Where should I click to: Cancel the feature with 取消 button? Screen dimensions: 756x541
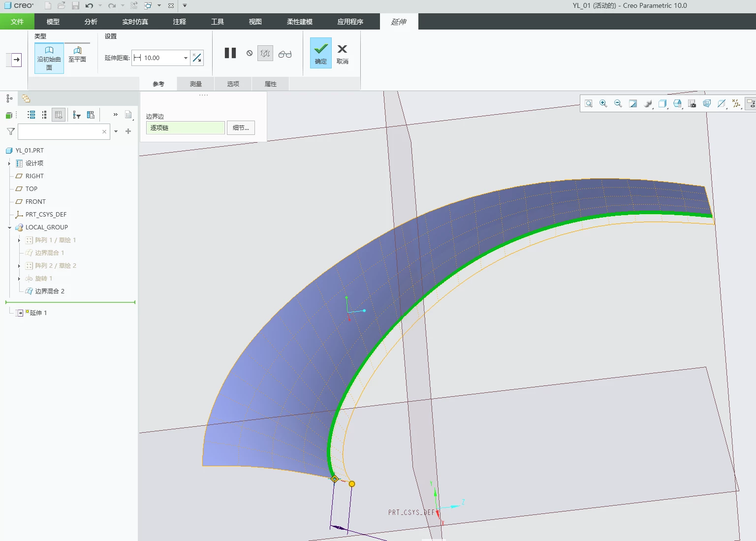[x=343, y=53]
